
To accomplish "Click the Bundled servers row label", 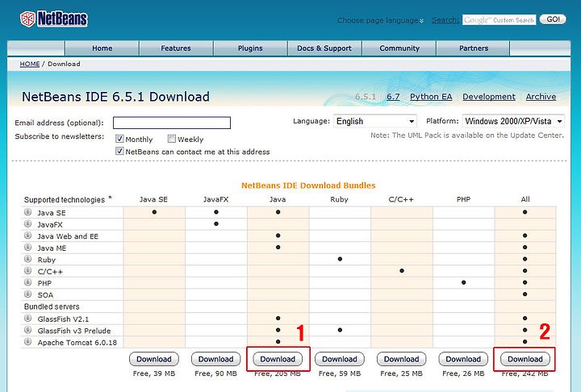I will (52, 307).
